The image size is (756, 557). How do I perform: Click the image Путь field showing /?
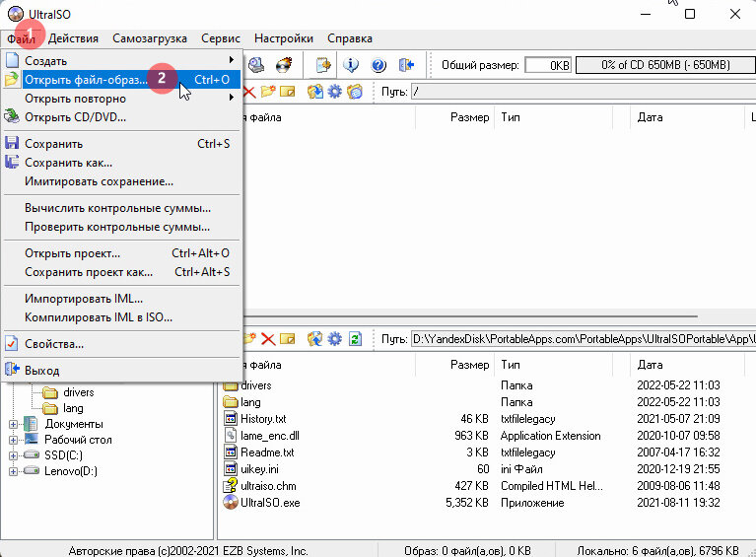pos(584,92)
